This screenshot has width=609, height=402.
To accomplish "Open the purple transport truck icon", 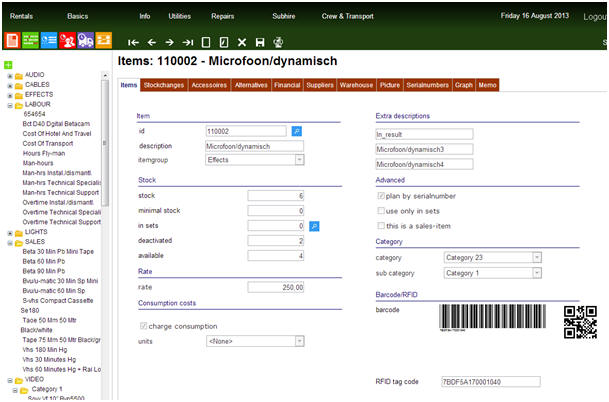I will click(x=85, y=40).
